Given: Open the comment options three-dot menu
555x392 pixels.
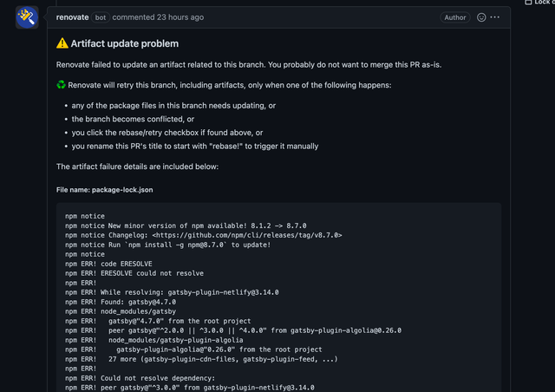Looking at the screenshot, I should 495,17.
